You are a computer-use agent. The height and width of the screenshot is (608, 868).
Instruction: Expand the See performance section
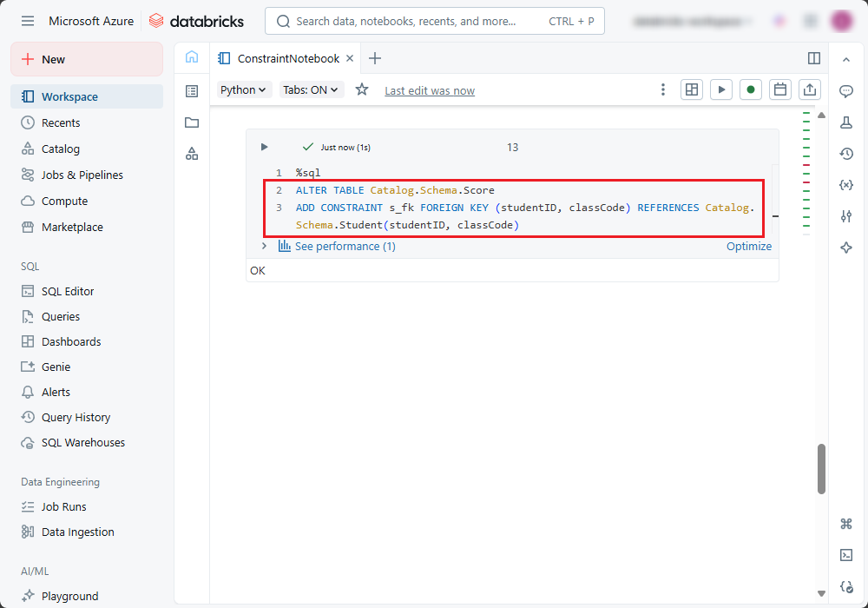264,247
